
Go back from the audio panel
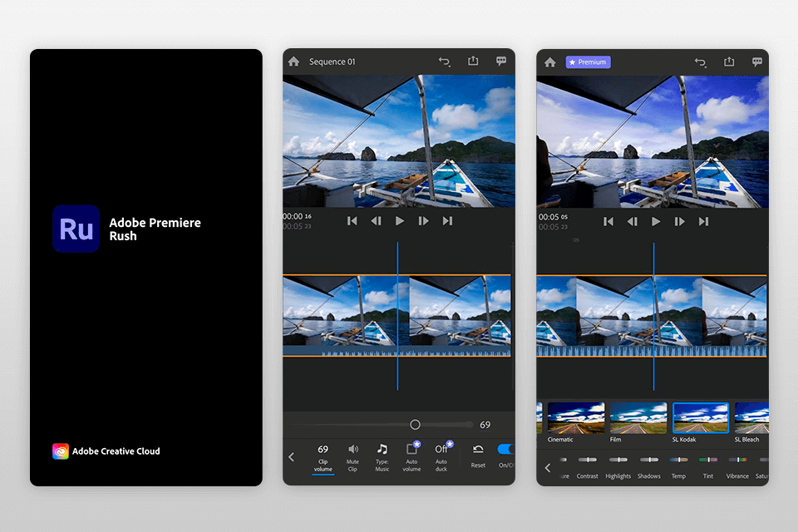[x=292, y=456]
